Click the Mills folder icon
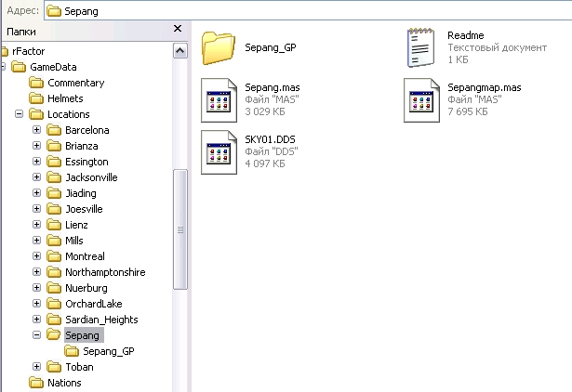Image resolution: width=572 pixels, height=392 pixels. 54,241
